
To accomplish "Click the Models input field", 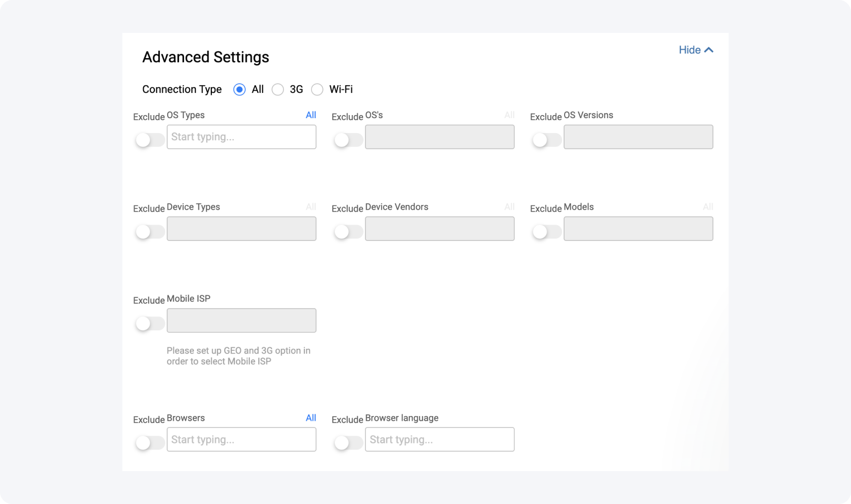I will click(x=638, y=229).
